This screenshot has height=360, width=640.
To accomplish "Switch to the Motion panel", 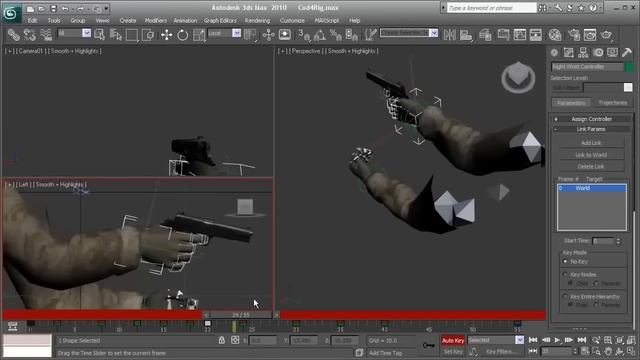I will tap(598, 52).
